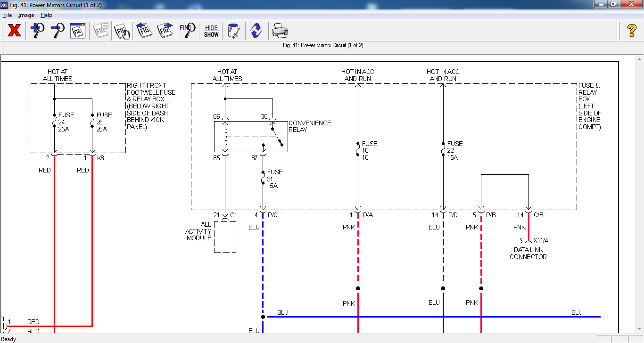Screen dimensions: 644x343
Task: Open the Find magnifier tool
Action: [x=188, y=31]
